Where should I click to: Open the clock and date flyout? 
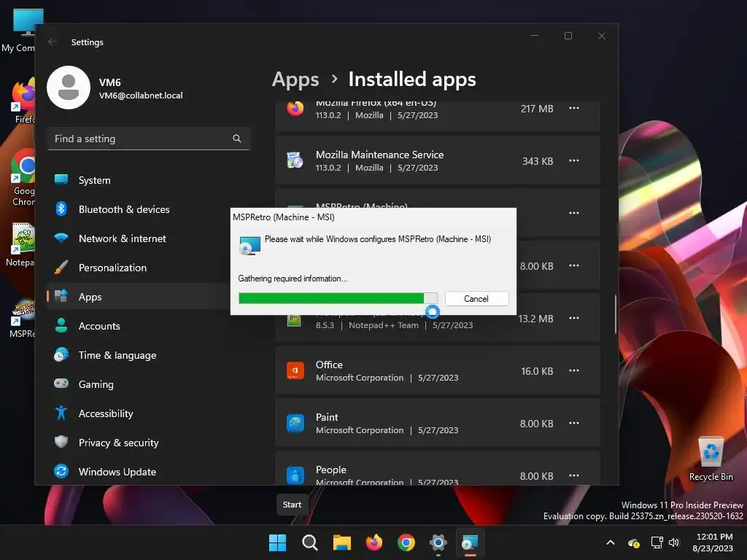coord(713,542)
